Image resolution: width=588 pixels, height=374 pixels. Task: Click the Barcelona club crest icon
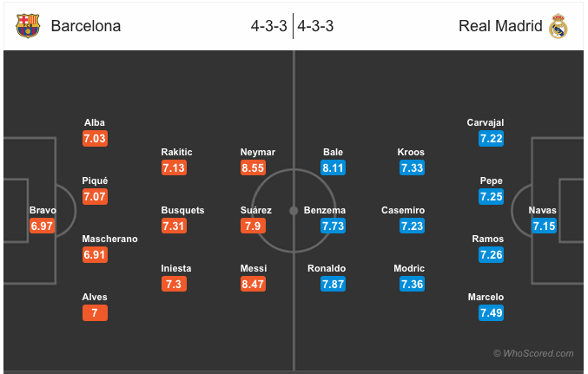tap(28, 26)
